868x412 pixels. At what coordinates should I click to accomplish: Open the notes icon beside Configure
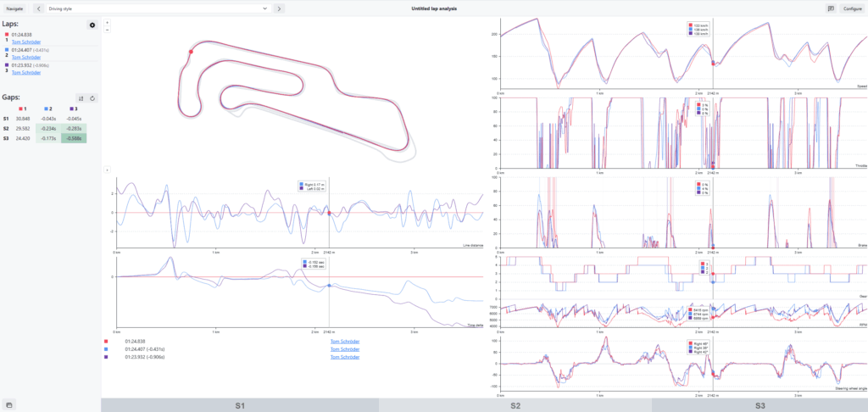[830, 8]
